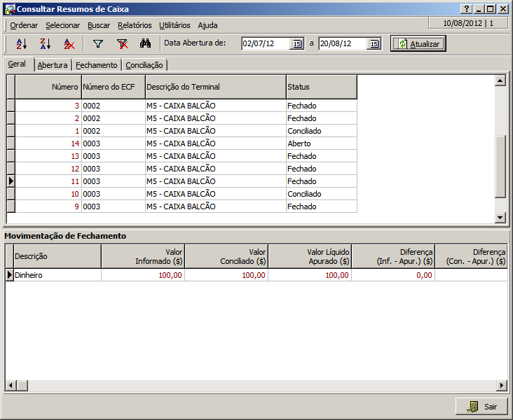The width and height of the screenshot is (513, 420).
Task: Click the start date input field
Action: tap(266, 43)
